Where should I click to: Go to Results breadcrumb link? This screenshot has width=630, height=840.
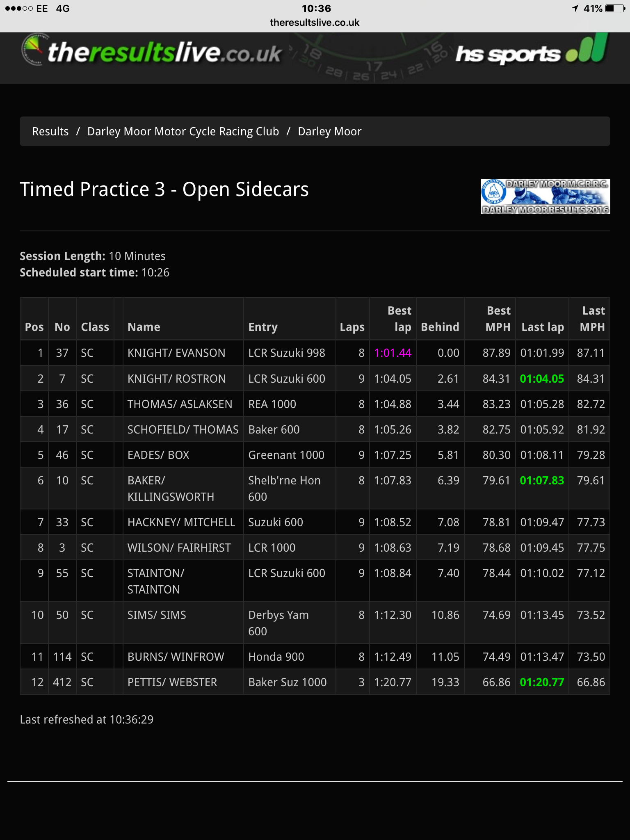[x=50, y=131]
